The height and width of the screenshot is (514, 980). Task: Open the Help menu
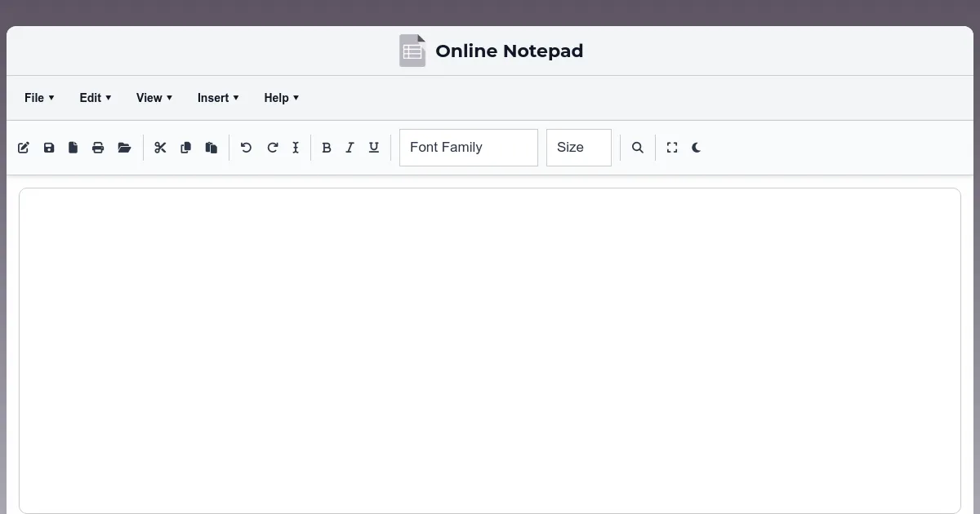281,97
